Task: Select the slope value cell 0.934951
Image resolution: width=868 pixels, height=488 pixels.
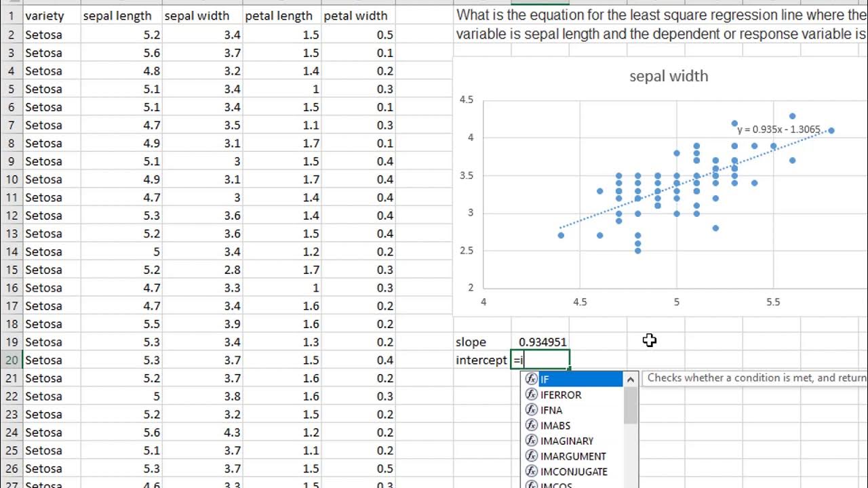Action: click(542, 342)
